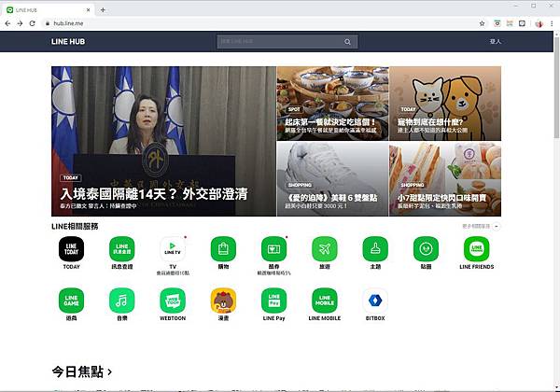Screen dimensions: 560x392
Task: Click the LINE相關服務 section heading
Action: pyautogui.click(x=75, y=227)
